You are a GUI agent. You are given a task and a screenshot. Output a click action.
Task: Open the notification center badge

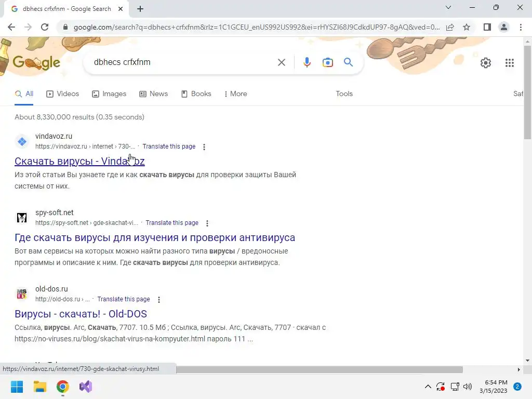pos(517,387)
